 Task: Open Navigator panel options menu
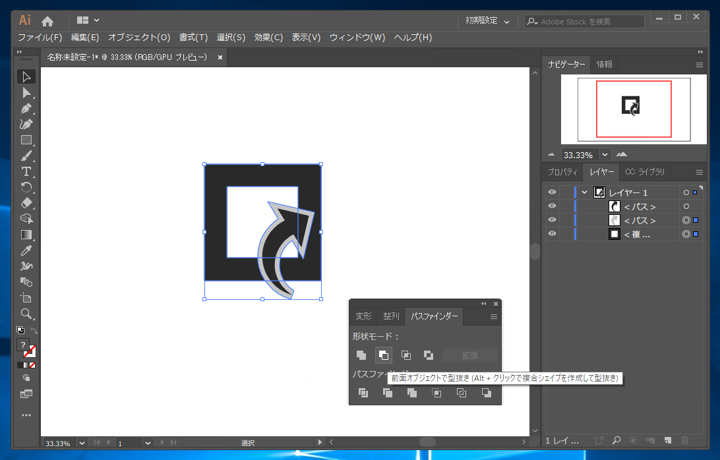click(699, 65)
